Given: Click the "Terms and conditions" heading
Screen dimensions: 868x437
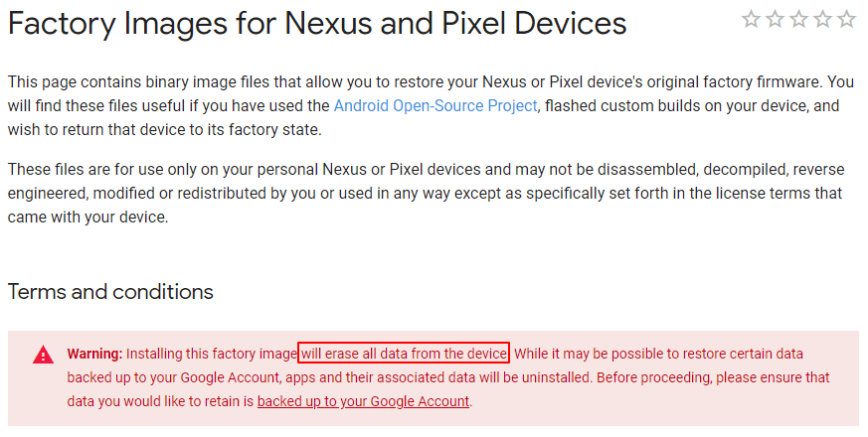Looking at the screenshot, I should click(110, 292).
